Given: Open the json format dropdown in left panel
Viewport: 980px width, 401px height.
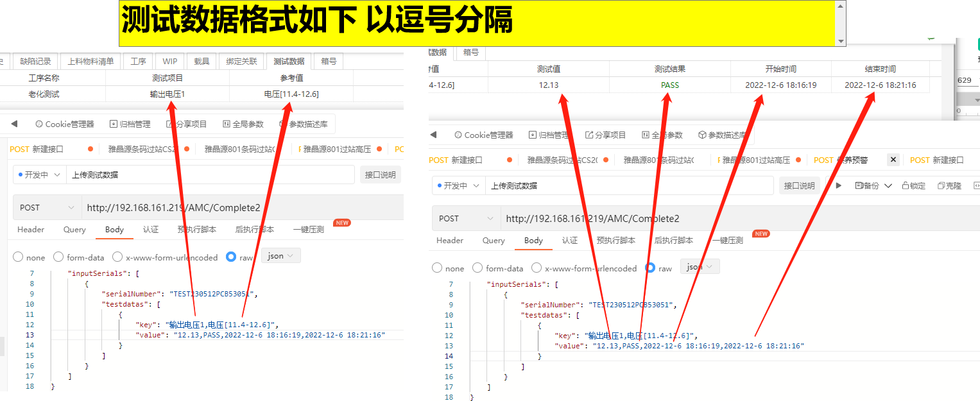Looking at the screenshot, I should [281, 256].
